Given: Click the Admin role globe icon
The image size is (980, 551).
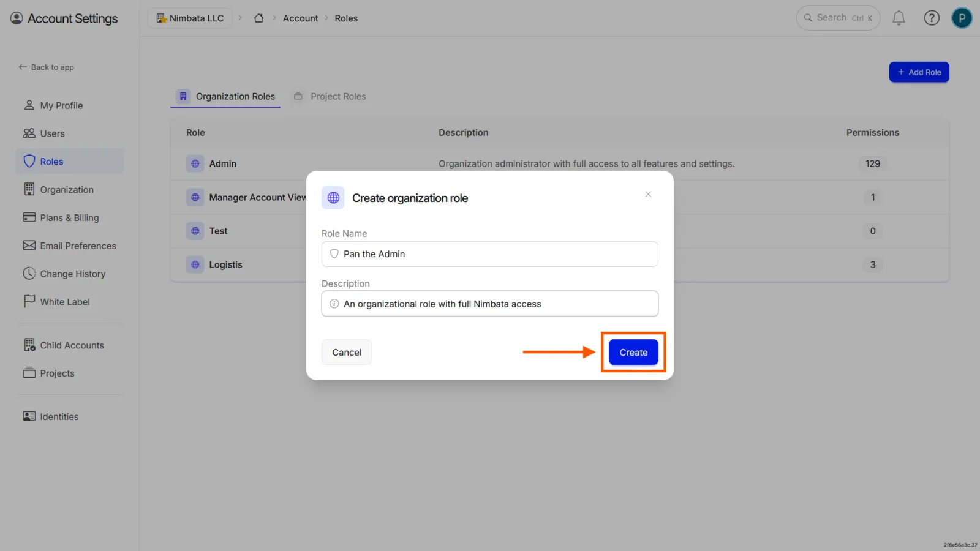Looking at the screenshot, I should (195, 163).
